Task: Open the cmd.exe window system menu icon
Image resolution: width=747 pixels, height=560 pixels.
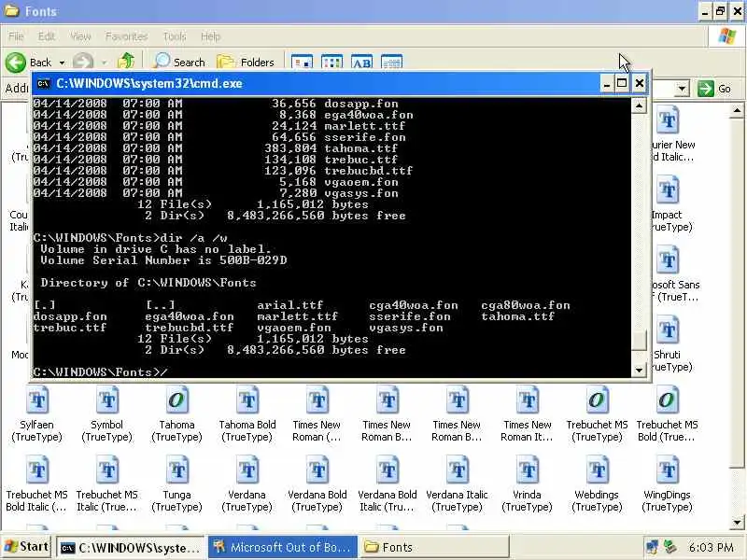Action: 44,84
